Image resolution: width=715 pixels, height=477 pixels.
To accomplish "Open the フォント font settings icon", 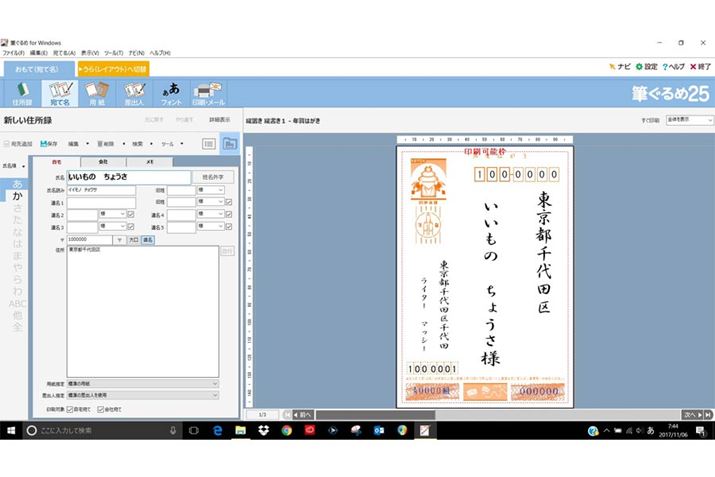I will coord(171,93).
